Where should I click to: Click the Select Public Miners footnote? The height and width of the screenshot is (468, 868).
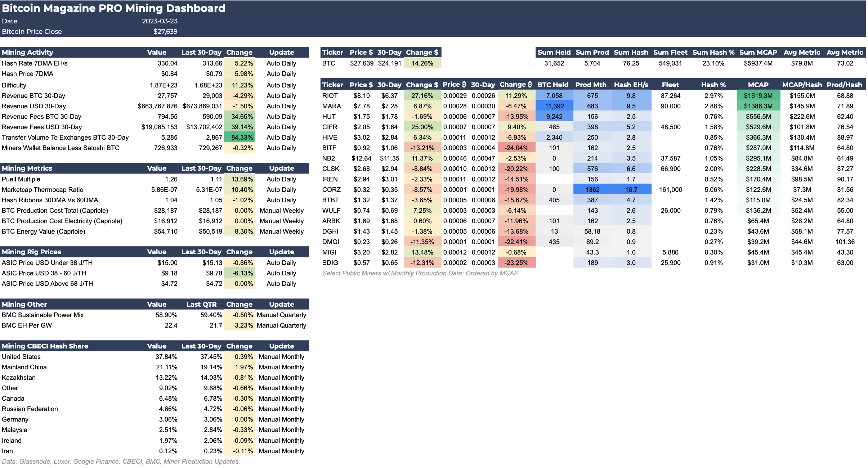(421, 273)
